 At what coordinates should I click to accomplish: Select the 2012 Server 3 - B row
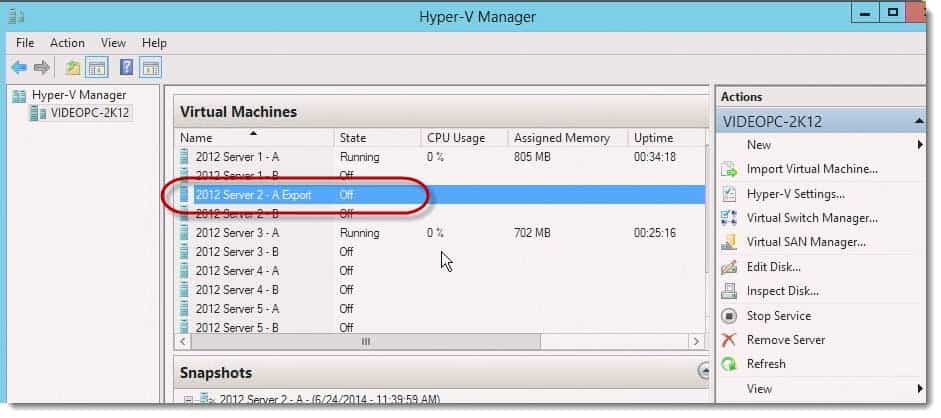[x=440, y=252]
